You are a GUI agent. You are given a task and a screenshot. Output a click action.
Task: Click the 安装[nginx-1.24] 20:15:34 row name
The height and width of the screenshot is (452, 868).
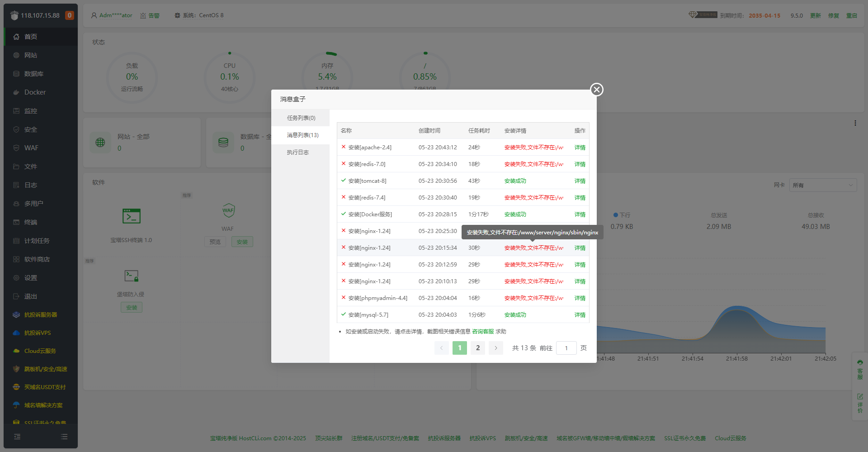tap(369, 248)
